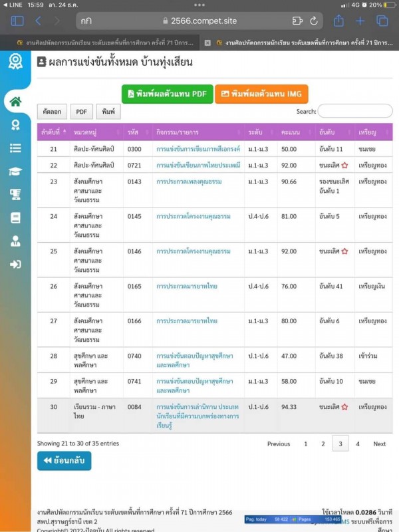Sort by อันดับ column header
Screen dimensions: 399x532
pos(335,132)
